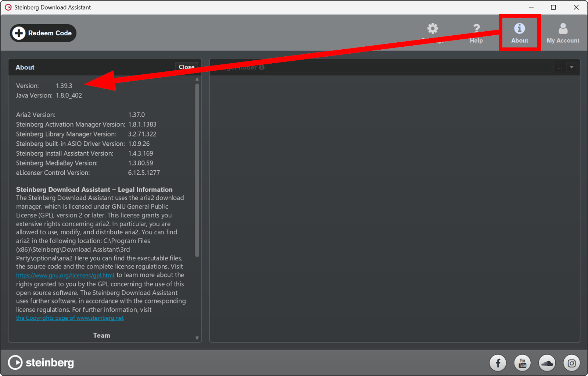Open the Copyrights page of www.steinberg.net link
Viewport: 588px width, 376px height.
pos(70,318)
